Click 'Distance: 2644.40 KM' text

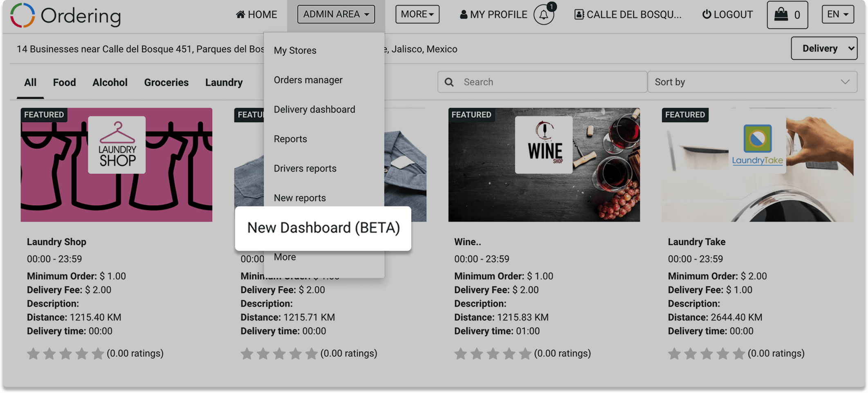click(715, 317)
